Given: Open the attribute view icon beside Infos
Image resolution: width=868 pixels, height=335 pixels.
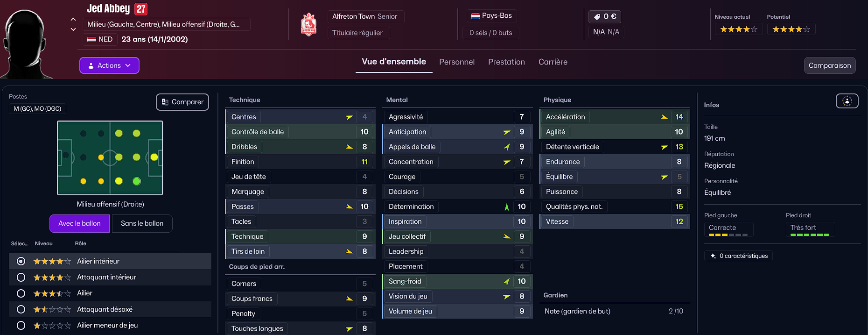Looking at the screenshot, I should pos(847,101).
